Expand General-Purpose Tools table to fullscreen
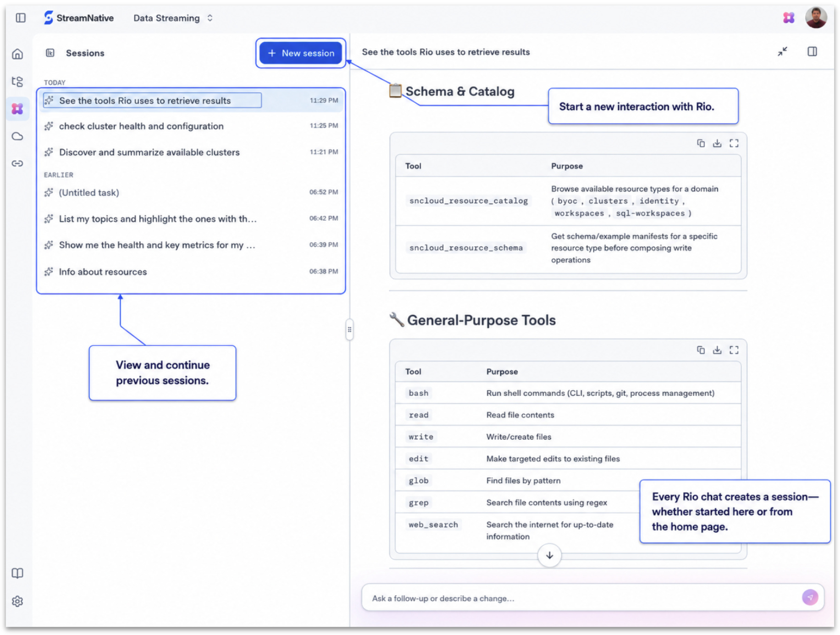The height and width of the screenshot is (635, 840). (734, 350)
